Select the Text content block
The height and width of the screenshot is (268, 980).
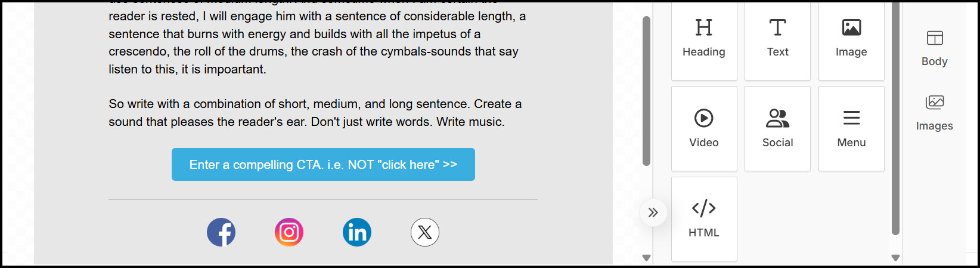[777, 41]
